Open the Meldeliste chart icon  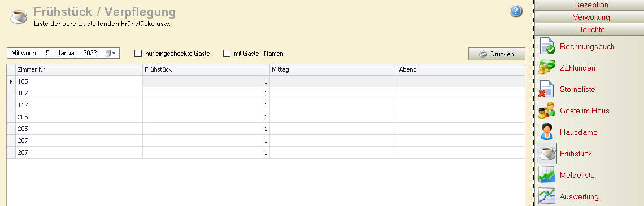click(x=547, y=175)
